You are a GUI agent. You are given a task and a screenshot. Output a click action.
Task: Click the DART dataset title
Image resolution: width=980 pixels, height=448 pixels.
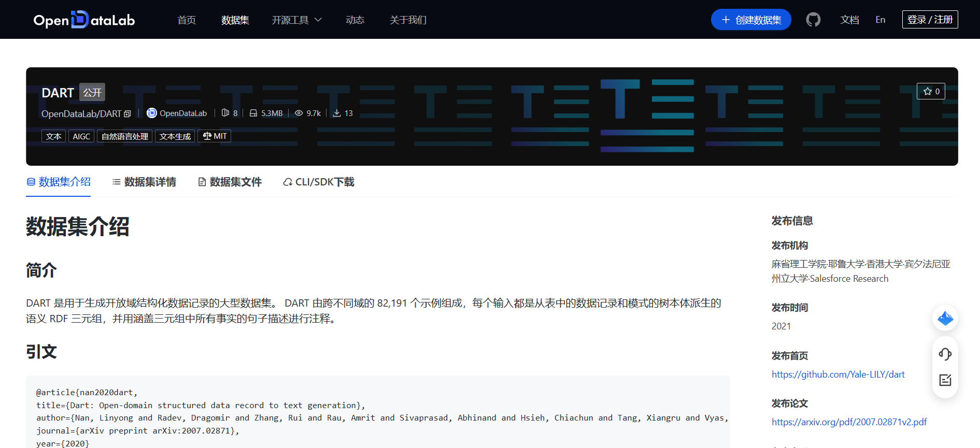pyautogui.click(x=58, y=93)
